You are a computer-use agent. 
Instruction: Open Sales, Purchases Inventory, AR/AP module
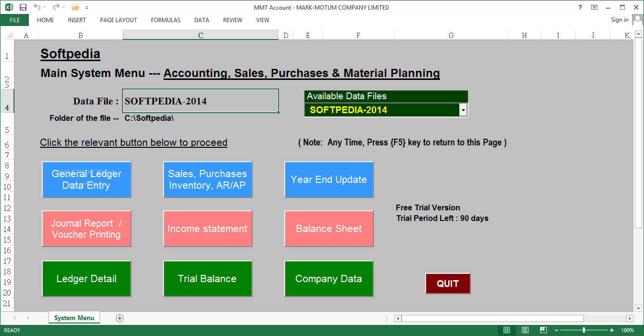[208, 180]
